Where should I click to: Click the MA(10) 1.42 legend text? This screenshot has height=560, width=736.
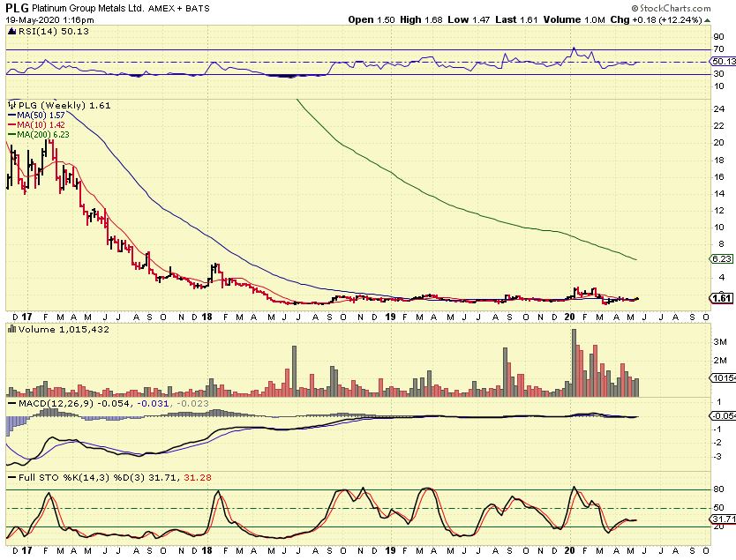[41, 125]
